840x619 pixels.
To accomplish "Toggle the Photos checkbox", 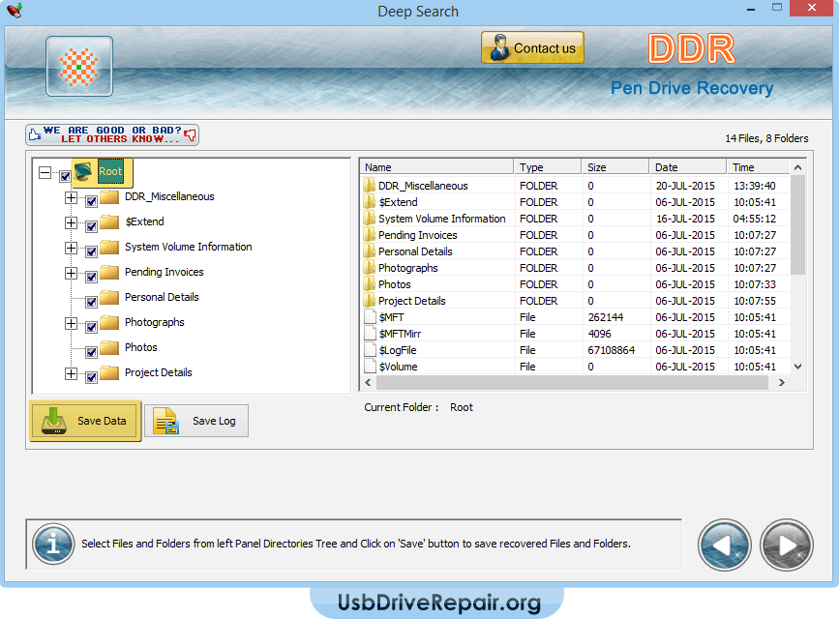I will 91,352.
